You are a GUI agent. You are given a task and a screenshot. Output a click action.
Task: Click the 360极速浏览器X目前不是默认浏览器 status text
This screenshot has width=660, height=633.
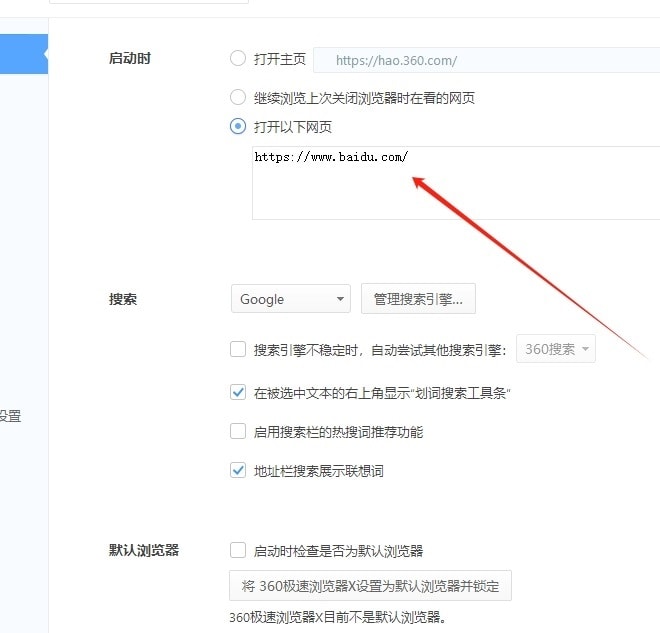coord(338,617)
